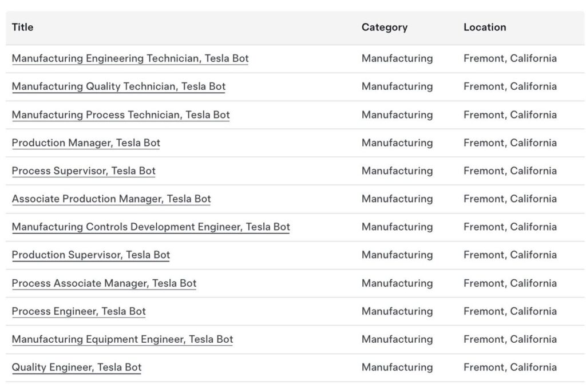This screenshot has height=392, width=586.
Task: View Manufacturing Equipment Engineer, Tesla Bot job
Action: 122,340
